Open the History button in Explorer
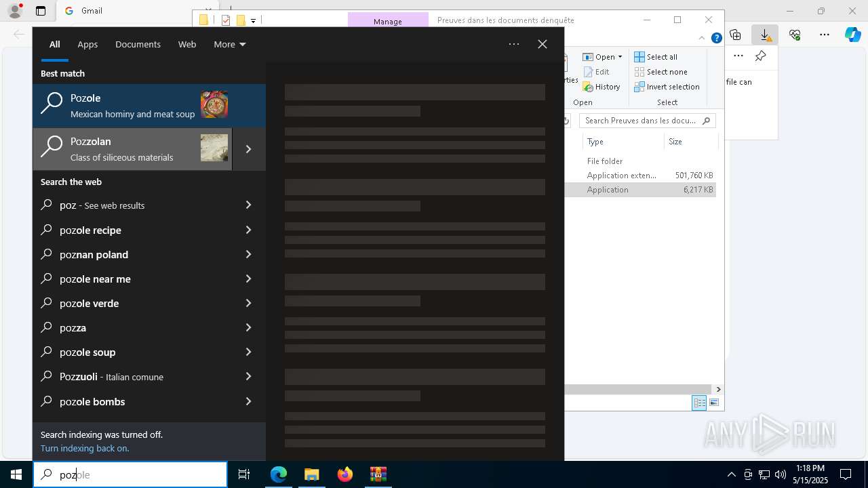The height and width of the screenshot is (488, 868). (601, 87)
